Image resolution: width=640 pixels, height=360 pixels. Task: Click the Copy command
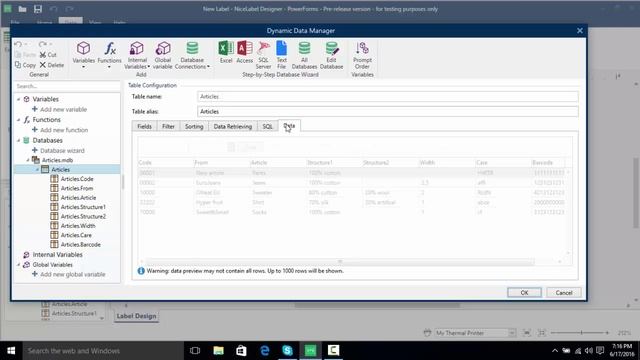tap(25, 65)
